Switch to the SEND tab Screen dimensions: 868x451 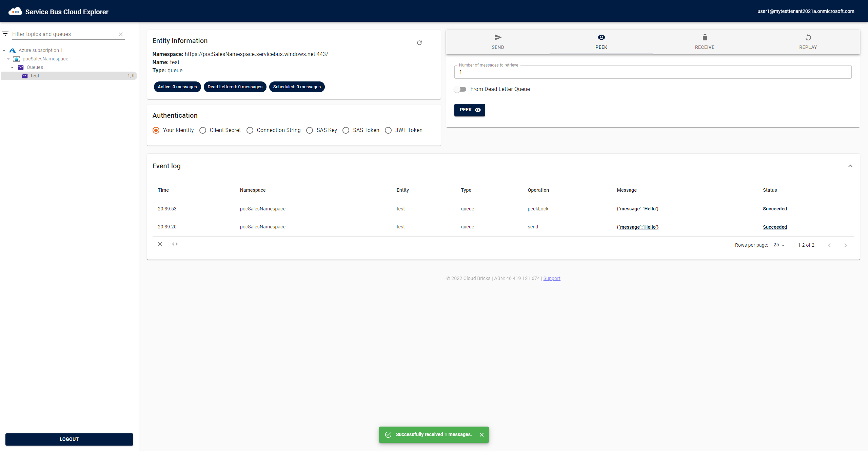click(498, 42)
